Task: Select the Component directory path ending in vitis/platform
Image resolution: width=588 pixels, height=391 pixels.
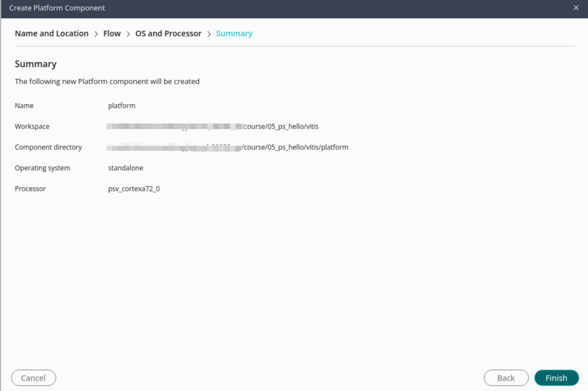Action: coord(227,147)
